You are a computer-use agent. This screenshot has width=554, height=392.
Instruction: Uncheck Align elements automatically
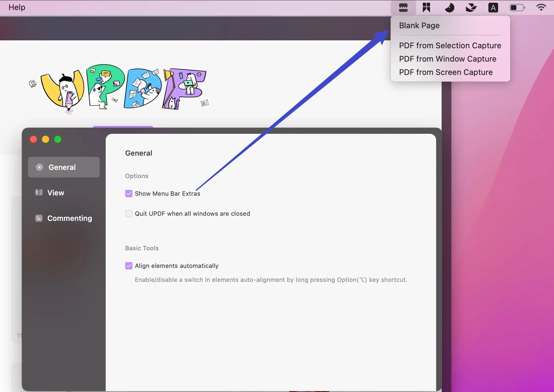pyautogui.click(x=129, y=266)
